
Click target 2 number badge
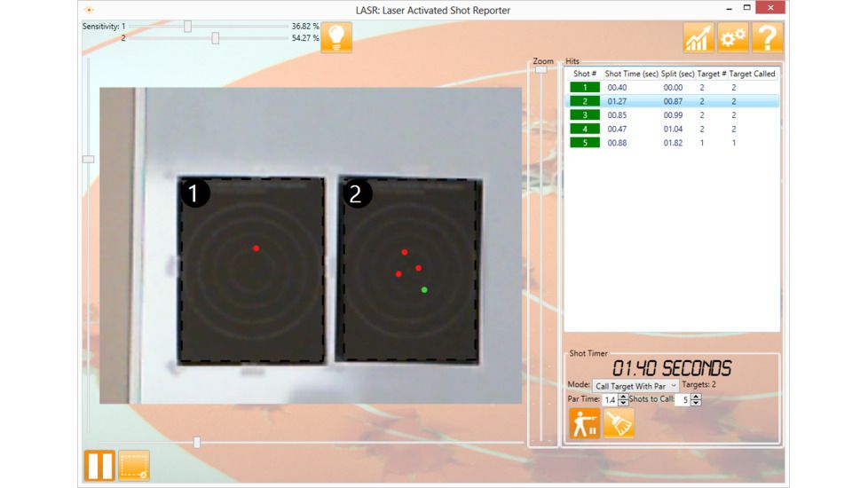[356, 194]
